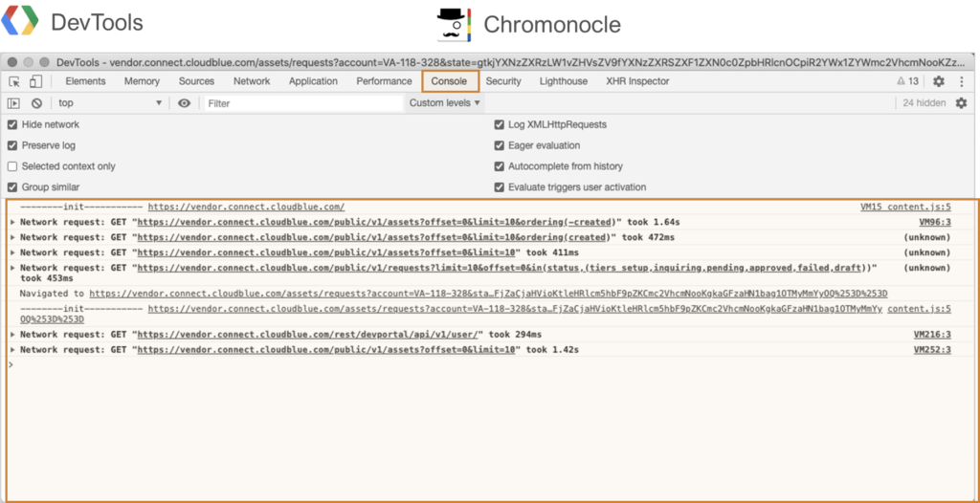Toggle Log XMLHttpRequests checkbox

tap(499, 125)
